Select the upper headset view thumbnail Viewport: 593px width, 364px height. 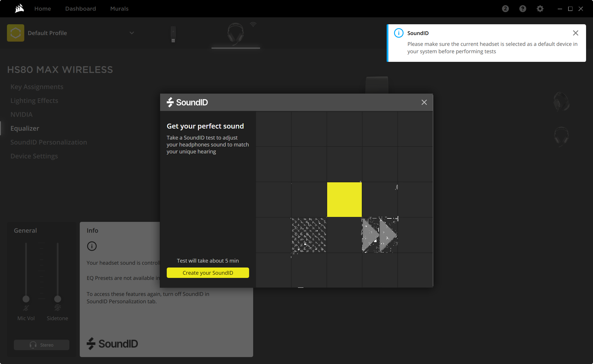click(x=562, y=102)
